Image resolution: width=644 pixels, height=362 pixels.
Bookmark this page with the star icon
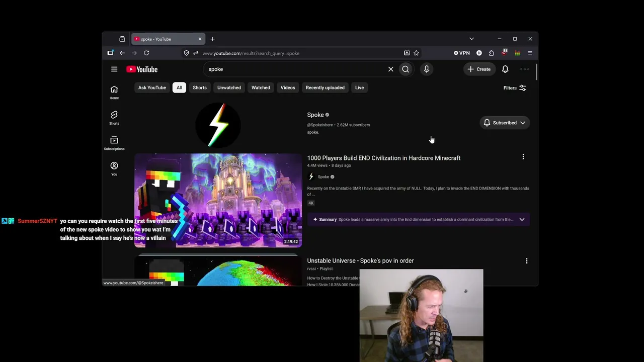point(416,53)
